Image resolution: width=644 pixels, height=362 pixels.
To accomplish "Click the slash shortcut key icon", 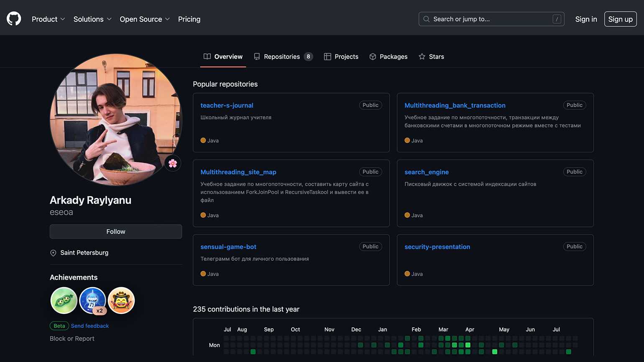I will point(557,19).
